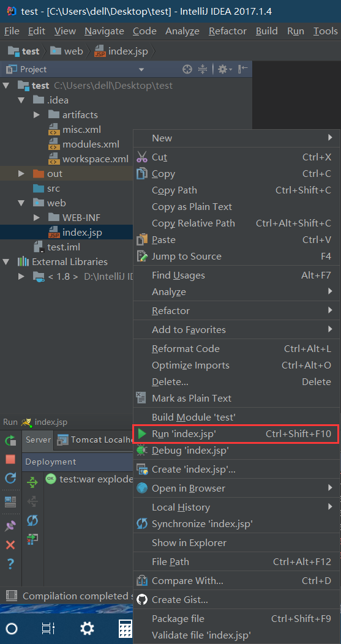This screenshot has width=341, height=644.
Task: Click the red stop button in Run panel
Action: pos(10,459)
